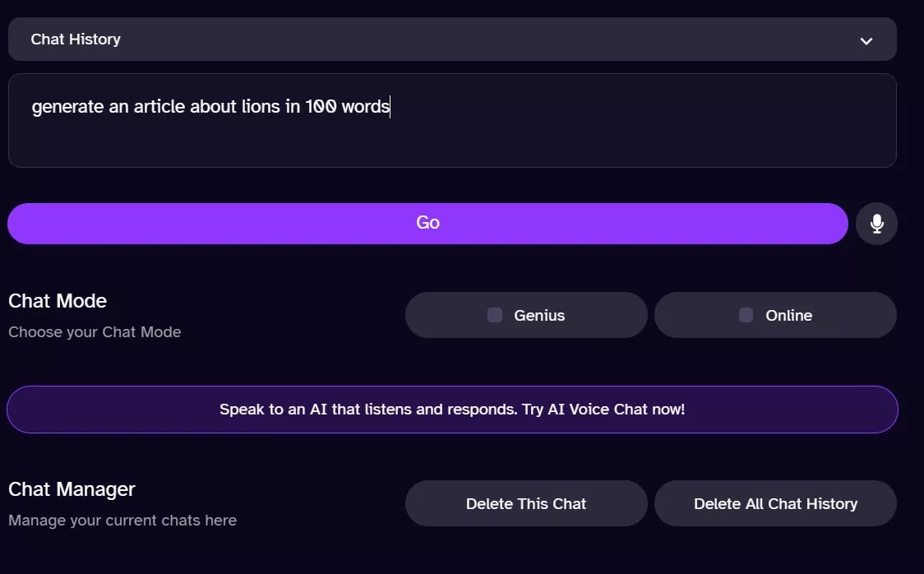Open the Chat History dropdown bar

[x=452, y=39]
